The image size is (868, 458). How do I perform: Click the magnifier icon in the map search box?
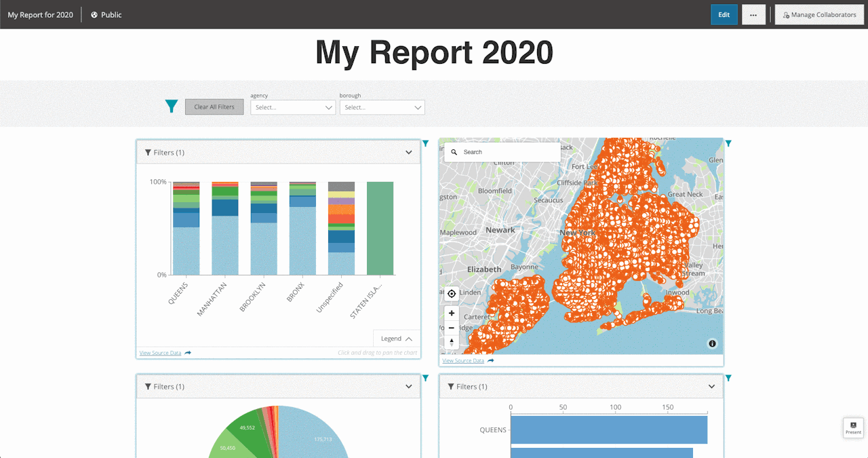click(x=454, y=152)
